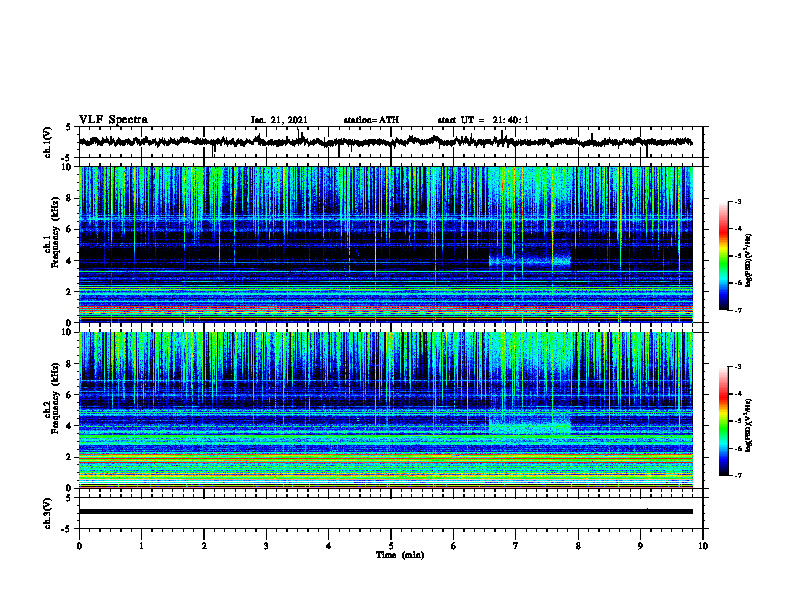The height and width of the screenshot is (612, 792).
Task: Click the ch.3 flat black trace
Action: (x=385, y=512)
